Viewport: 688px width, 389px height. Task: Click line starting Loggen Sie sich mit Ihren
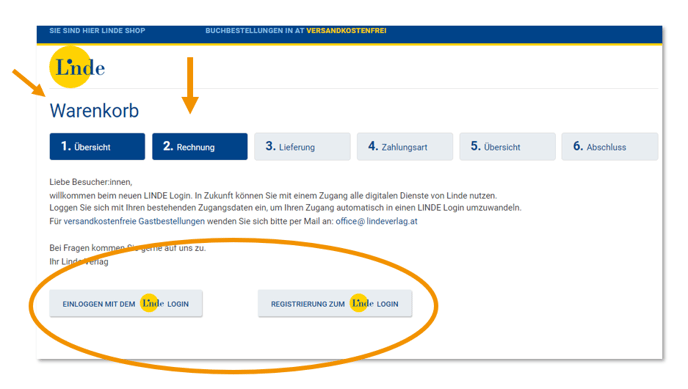point(285,207)
